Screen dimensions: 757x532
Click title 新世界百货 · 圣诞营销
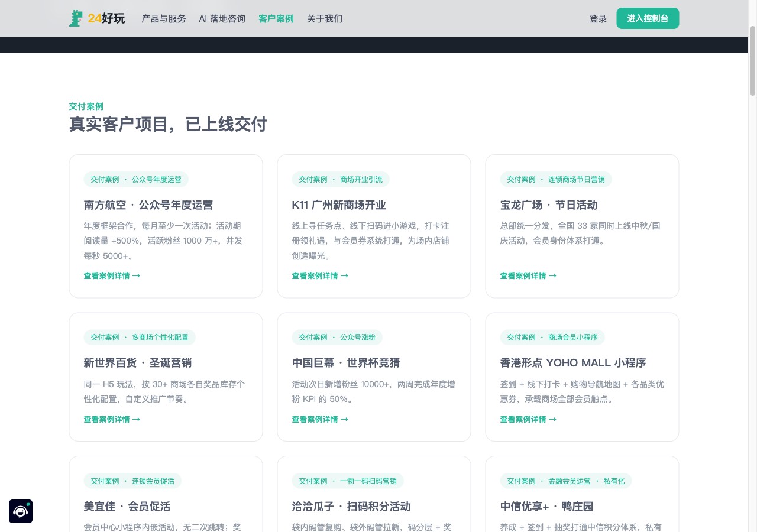coord(138,363)
